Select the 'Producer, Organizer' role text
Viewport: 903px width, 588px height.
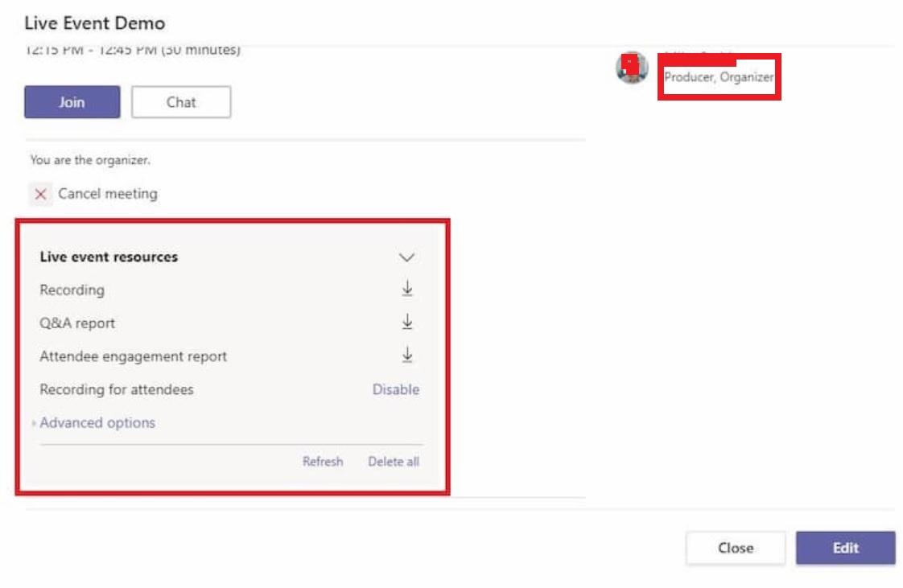pyautogui.click(x=719, y=77)
